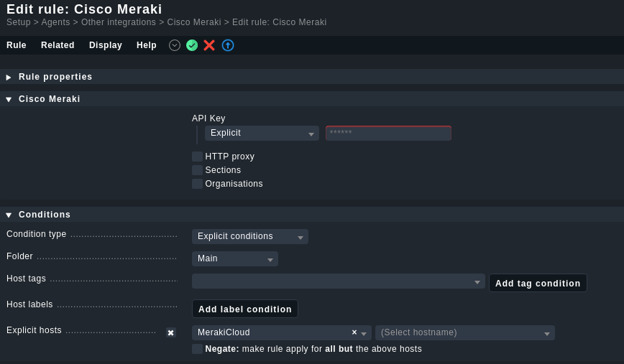Open Condition type dropdown
Viewport: 624px width, 364px height.
coord(250,236)
